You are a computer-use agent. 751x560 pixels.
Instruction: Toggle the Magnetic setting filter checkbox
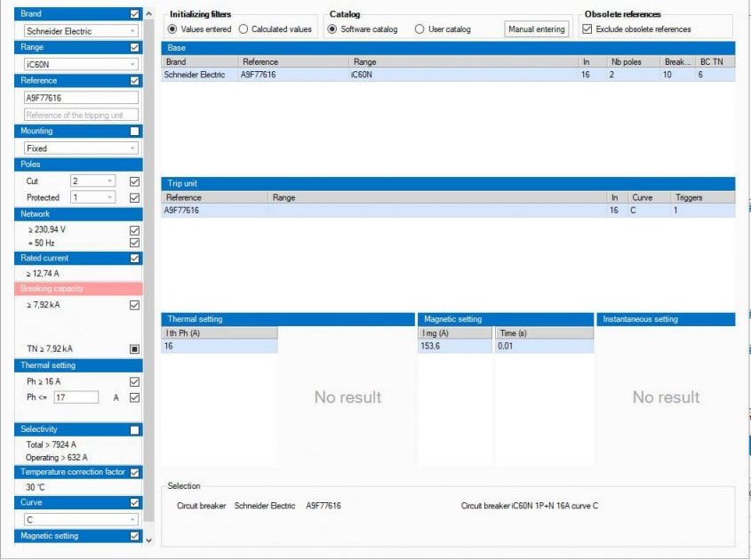coord(134,537)
